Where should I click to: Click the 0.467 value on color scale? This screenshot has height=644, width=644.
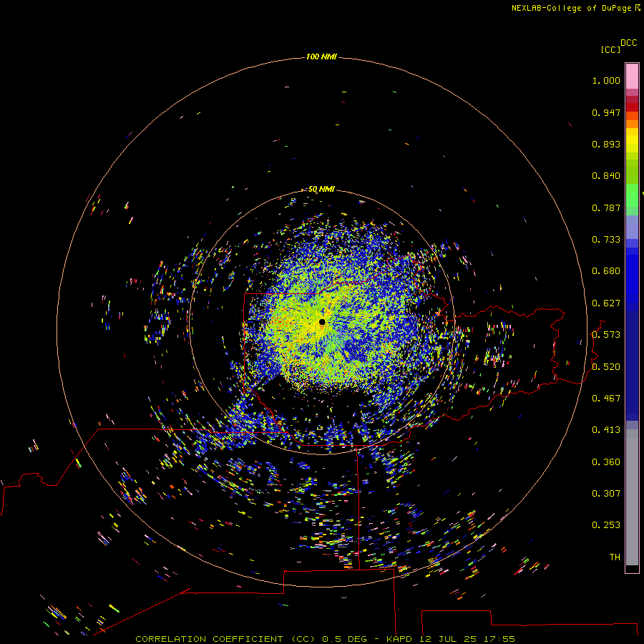point(606,399)
